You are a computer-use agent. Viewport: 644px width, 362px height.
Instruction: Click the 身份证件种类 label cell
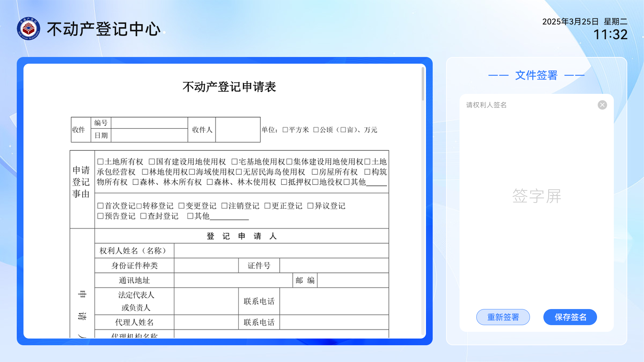tap(135, 265)
